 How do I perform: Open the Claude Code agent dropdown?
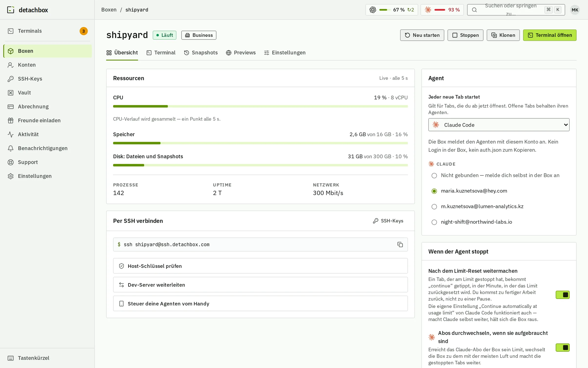tap(499, 125)
